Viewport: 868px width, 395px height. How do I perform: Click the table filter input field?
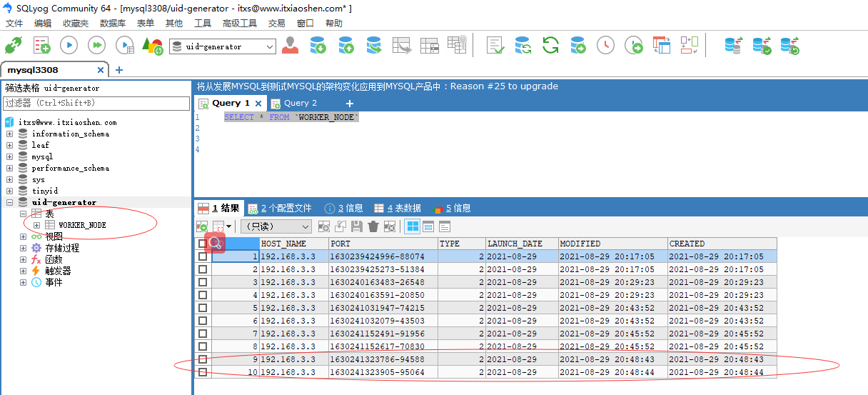coord(96,104)
